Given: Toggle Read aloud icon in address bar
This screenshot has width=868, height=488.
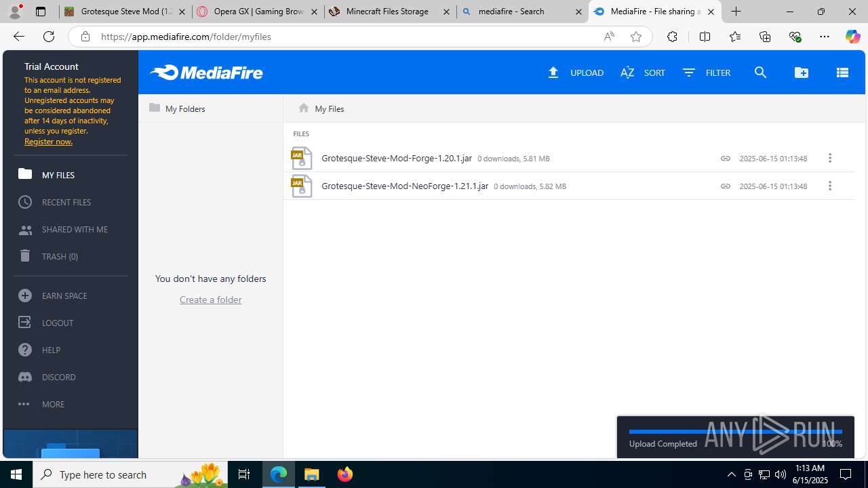Looking at the screenshot, I should (609, 37).
